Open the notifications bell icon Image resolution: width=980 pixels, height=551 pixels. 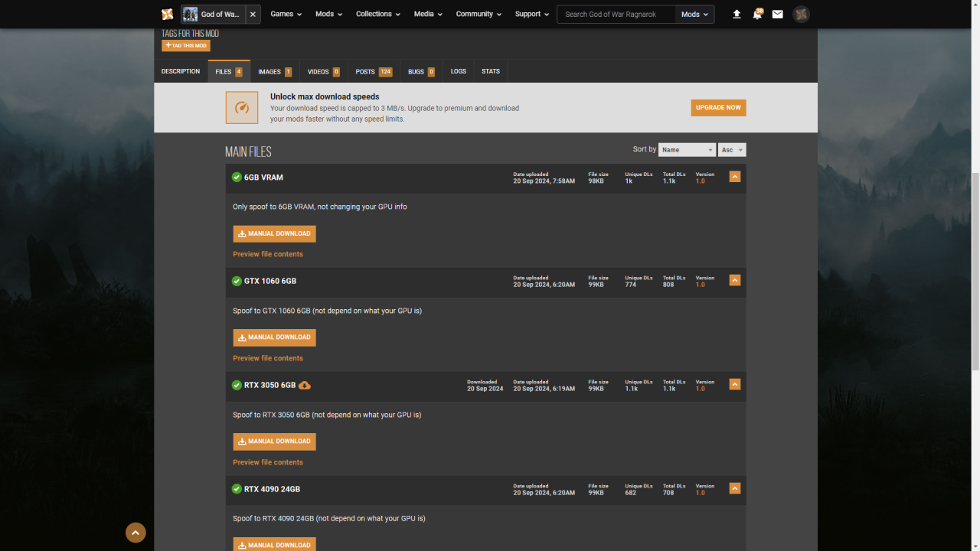[x=757, y=14]
